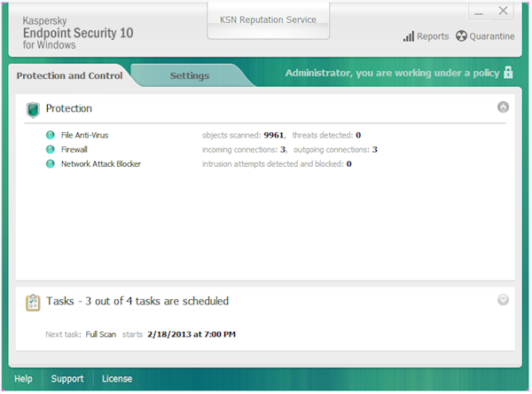Expand the Tasks section
The height and width of the screenshot is (394, 532).
(503, 300)
